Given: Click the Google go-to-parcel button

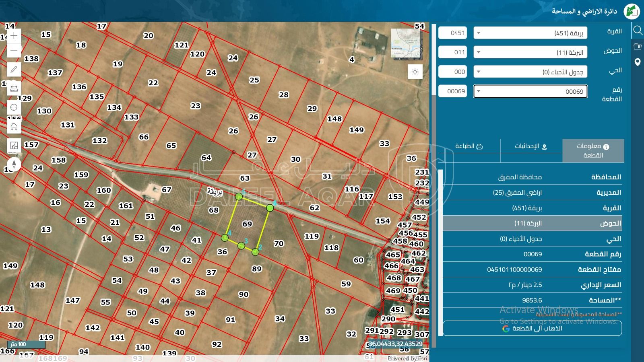Looking at the screenshot, I should click(532, 329).
